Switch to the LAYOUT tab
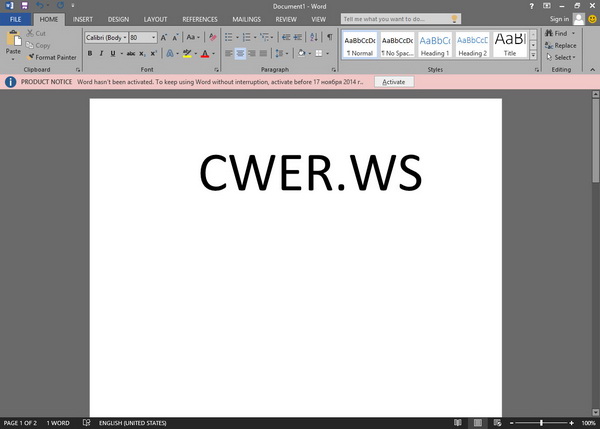Image resolution: width=600 pixels, height=429 pixels. 155,19
